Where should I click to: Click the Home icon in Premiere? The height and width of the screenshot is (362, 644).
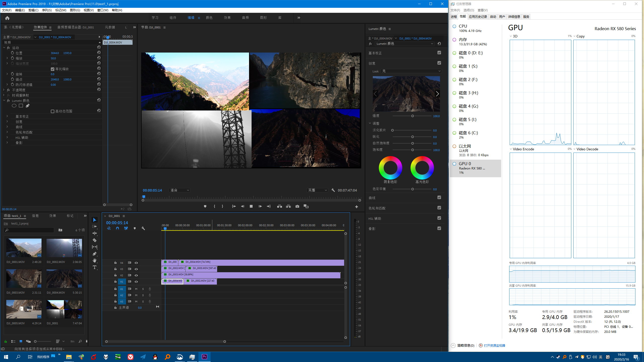point(7,18)
